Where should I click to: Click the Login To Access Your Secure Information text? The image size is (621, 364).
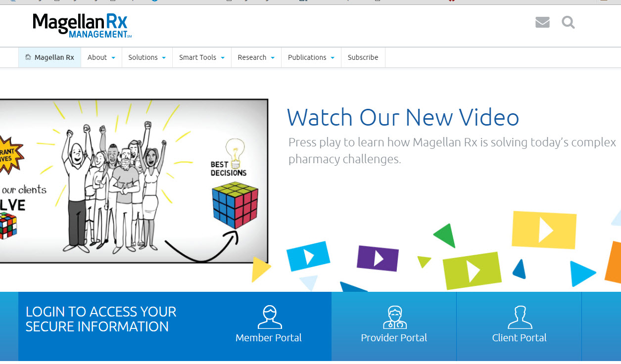101,319
